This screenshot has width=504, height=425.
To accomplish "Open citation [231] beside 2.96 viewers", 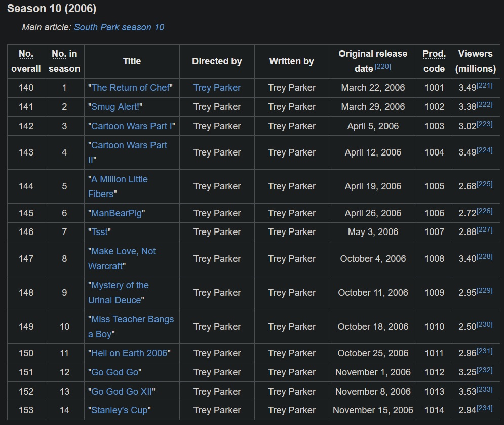I will tap(485, 351).
